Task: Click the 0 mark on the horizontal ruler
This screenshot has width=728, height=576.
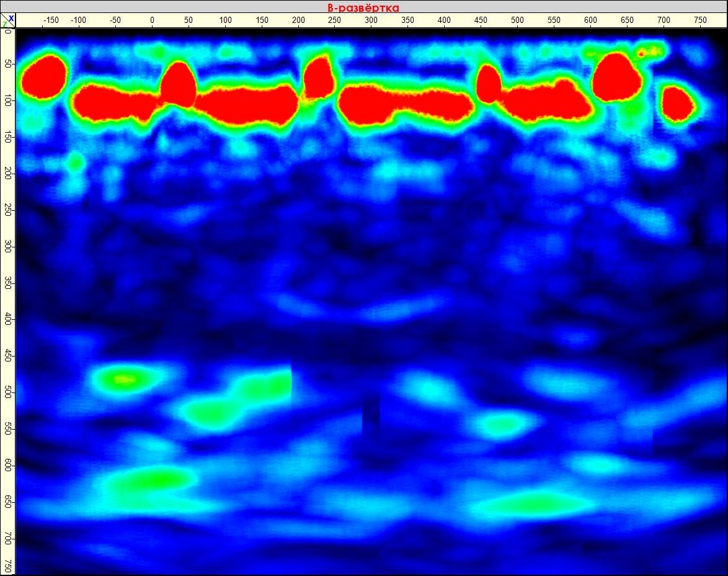Action: pyautogui.click(x=152, y=19)
